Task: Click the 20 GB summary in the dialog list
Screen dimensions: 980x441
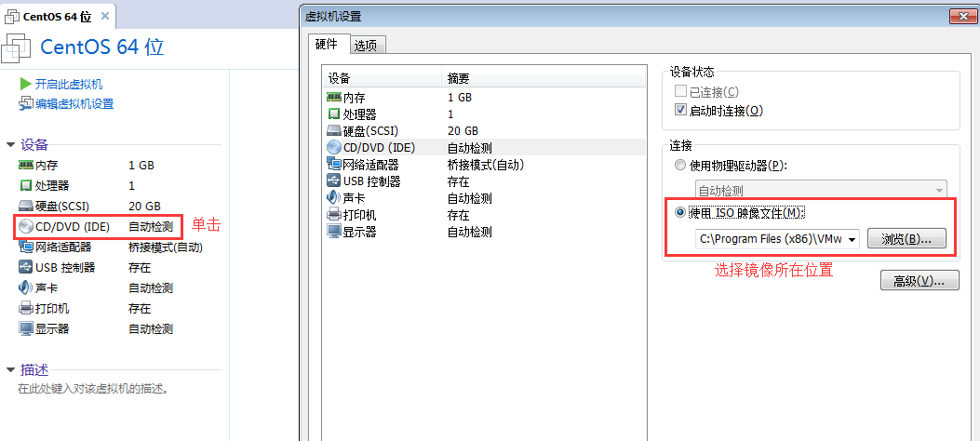Action: (463, 131)
